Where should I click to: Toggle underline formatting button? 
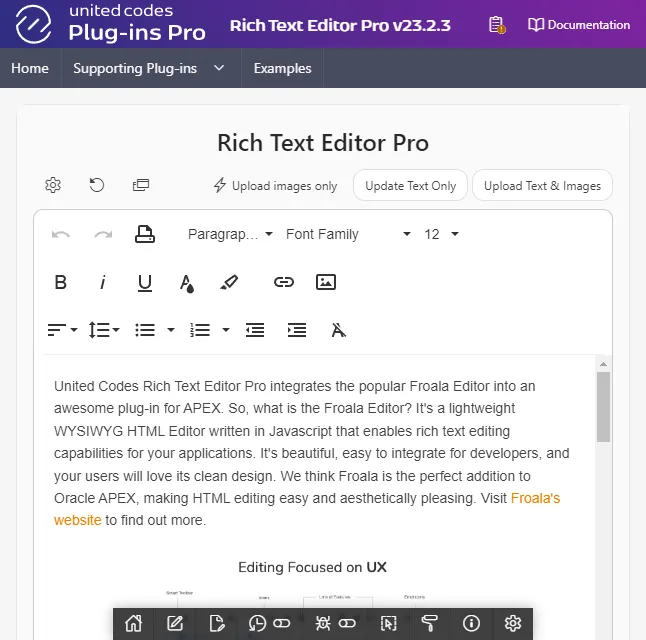pyautogui.click(x=145, y=282)
